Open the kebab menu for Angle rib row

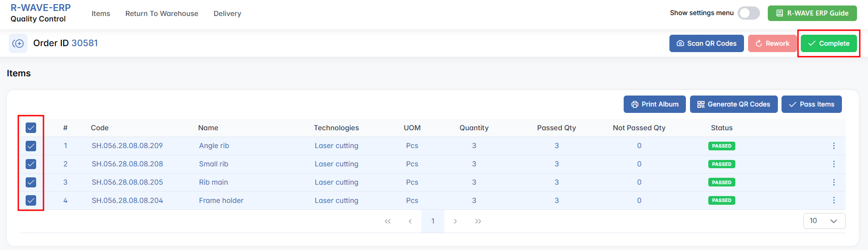[x=834, y=146]
